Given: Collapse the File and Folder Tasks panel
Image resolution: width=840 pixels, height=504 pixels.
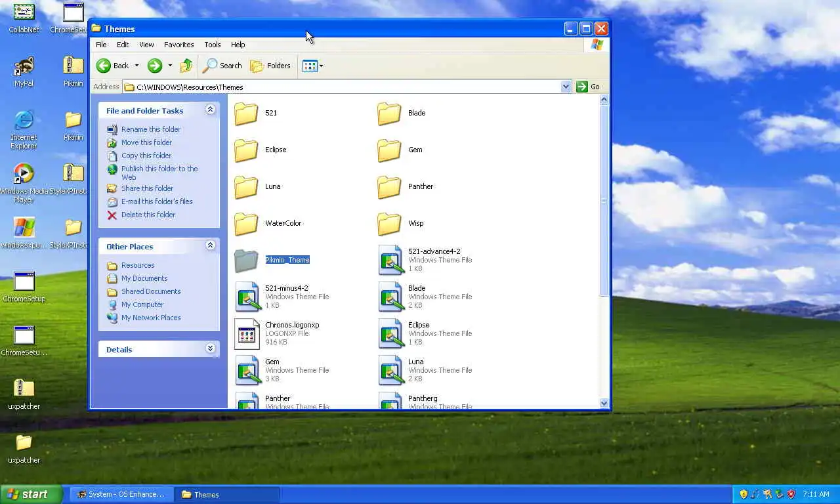Looking at the screenshot, I should coord(210,110).
